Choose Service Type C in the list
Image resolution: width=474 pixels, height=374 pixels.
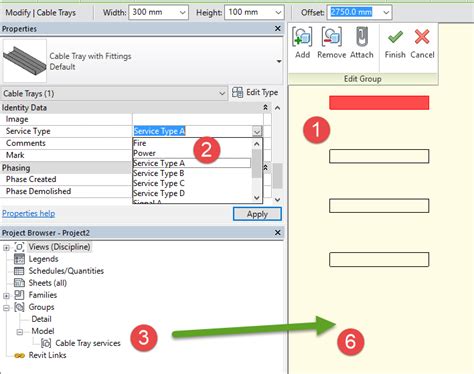click(x=159, y=183)
